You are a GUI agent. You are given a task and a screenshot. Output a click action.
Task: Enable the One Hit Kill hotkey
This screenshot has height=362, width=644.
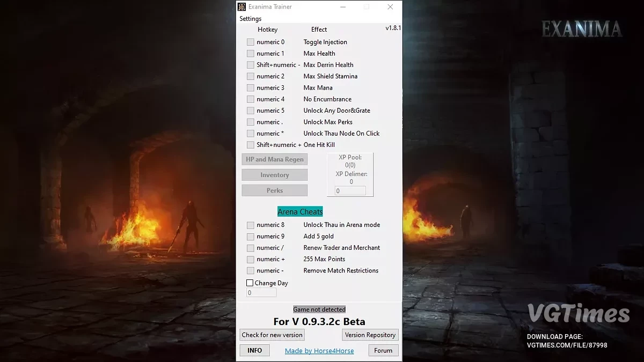click(x=250, y=144)
